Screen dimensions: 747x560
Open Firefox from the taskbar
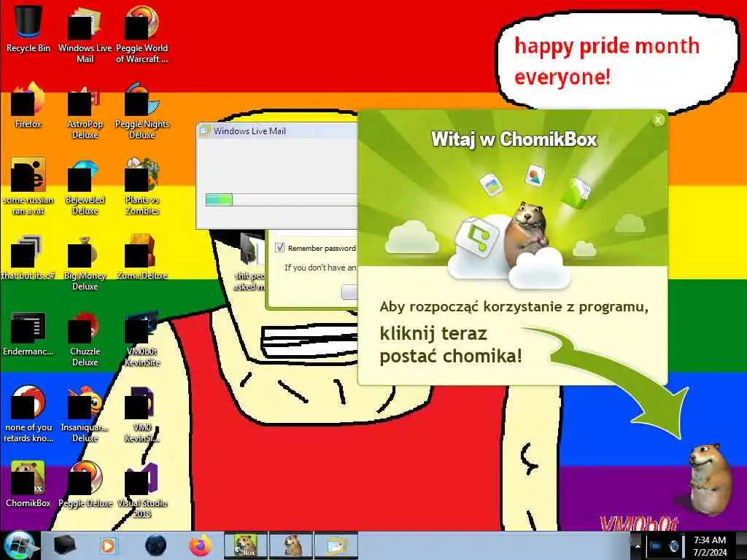click(x=201, y=545)
